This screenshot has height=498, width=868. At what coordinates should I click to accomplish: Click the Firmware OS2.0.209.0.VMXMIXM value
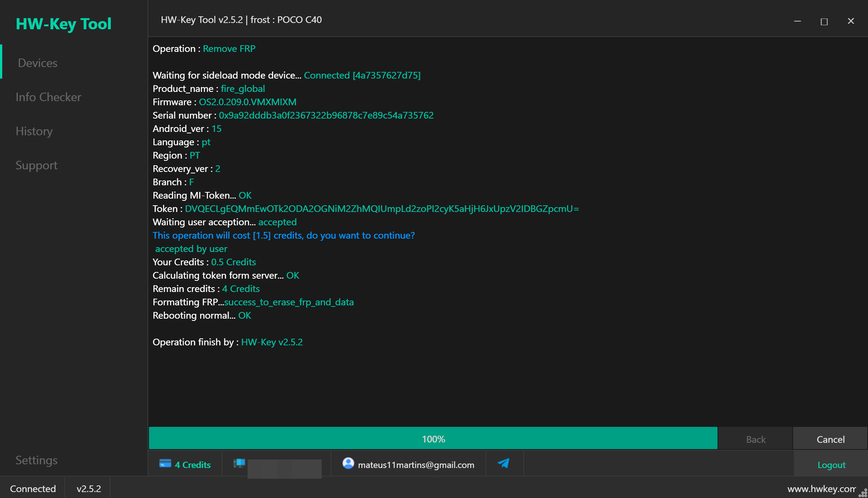(x=248, y=102)
